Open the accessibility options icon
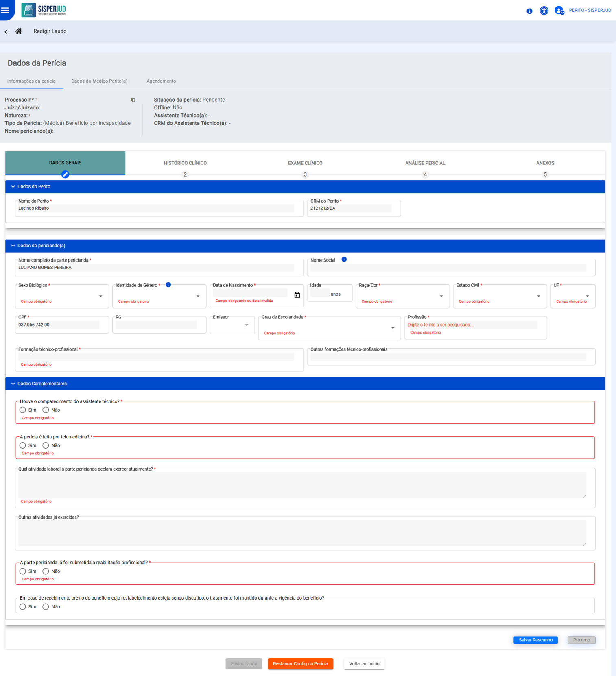Image resolution: width=616 pixels, height=676 pixels. (544, 11)
